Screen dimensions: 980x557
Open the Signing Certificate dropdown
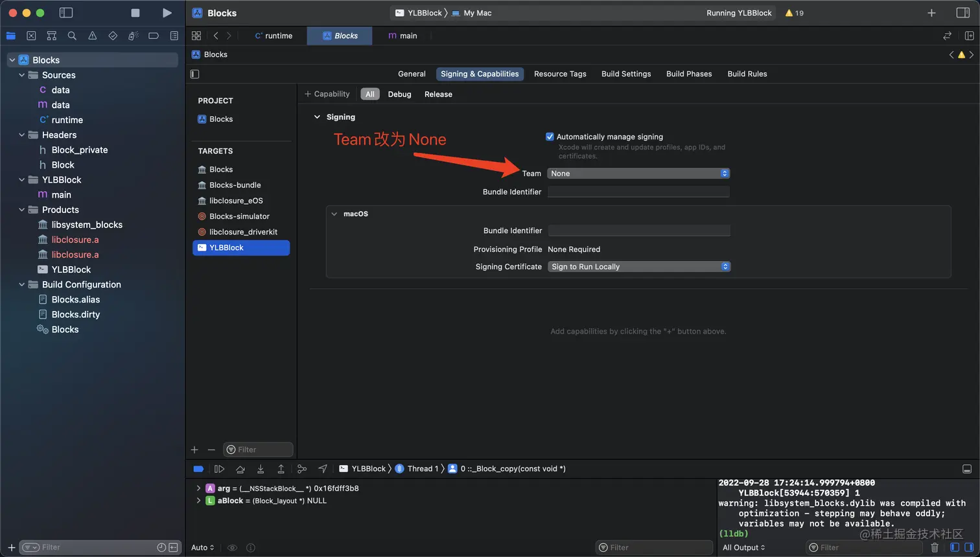[x=639, y=267]
